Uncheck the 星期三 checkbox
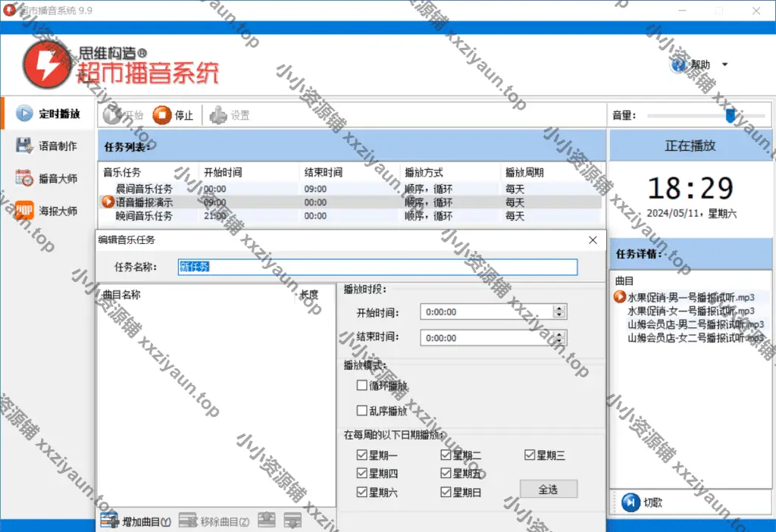776x532 pixels. click(530, 455)
